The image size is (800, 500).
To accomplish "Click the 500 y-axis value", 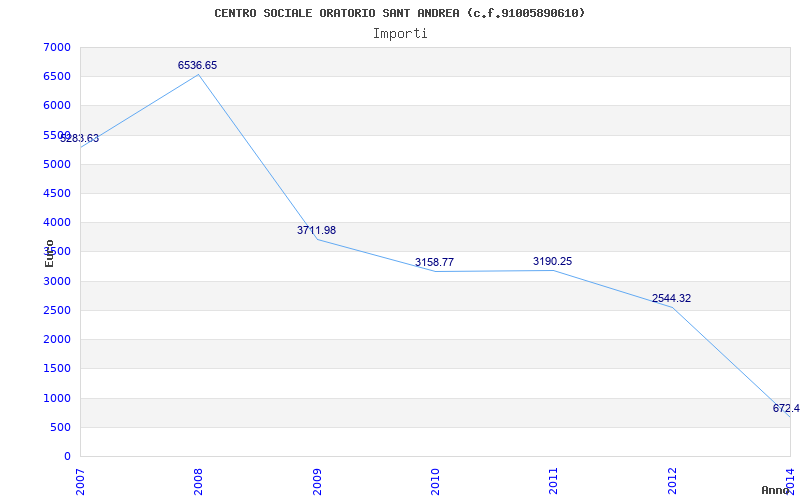I will [x=60, y=427].
